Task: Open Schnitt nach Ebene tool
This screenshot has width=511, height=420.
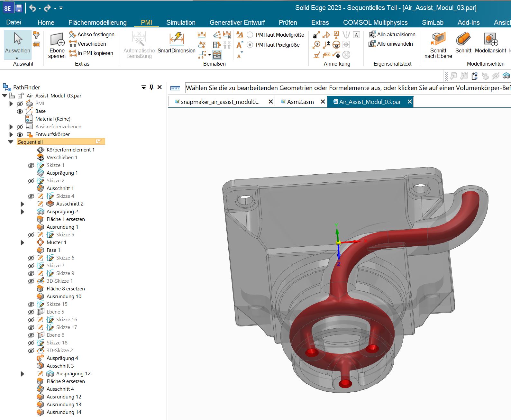Action: [x=438, y=40]
